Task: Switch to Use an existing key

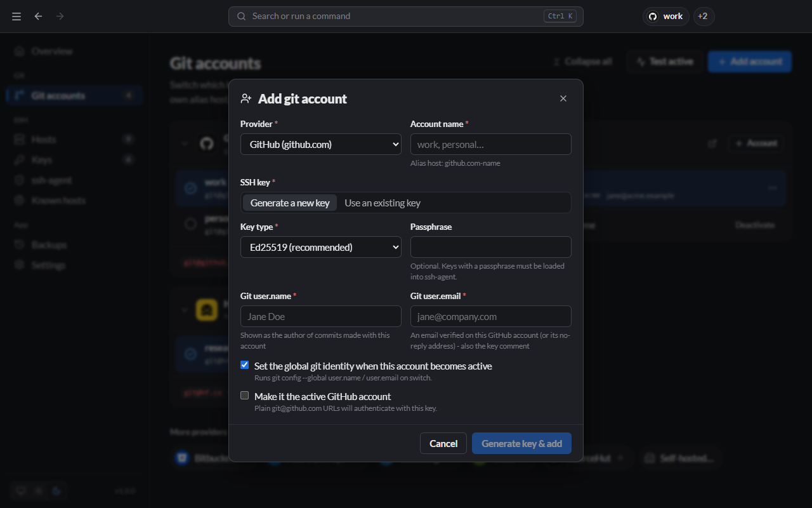Action: (x=383, y=203)
